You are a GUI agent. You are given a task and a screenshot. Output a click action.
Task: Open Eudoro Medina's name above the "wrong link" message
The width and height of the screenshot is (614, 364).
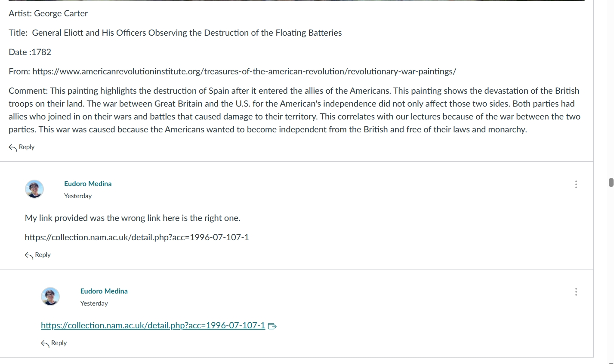click(88, 184)
